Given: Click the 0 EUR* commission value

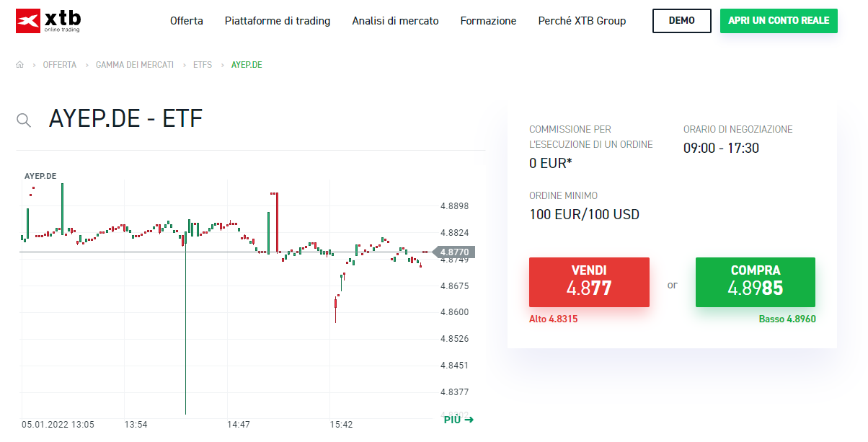Looking at the screenshot, I should (x=551, y=163).
